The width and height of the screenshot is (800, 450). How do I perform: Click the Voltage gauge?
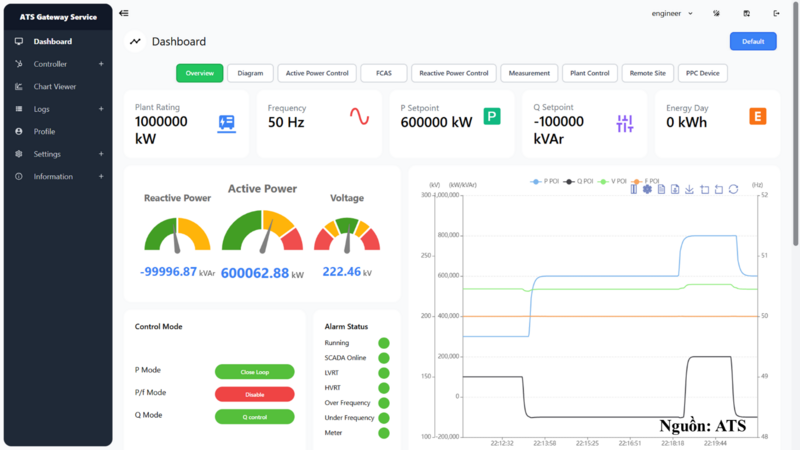(x=347, y=235)
